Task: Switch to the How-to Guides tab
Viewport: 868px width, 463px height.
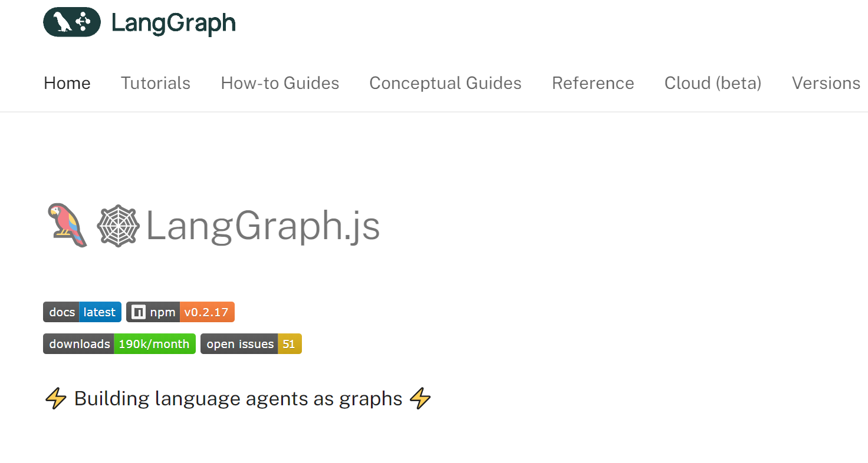Action: [x=280, y=83]
